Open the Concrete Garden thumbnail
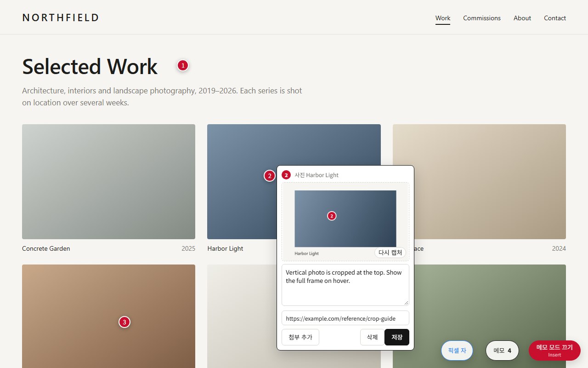Viewport: 588px width, 368px height. pos(108,182)
